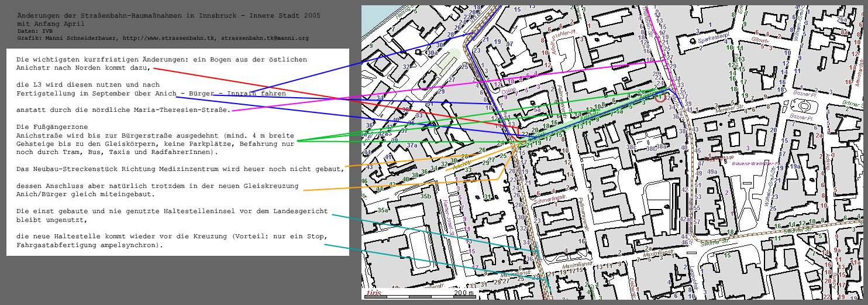Click the 'Die Fußgängerzone' heading text
The image size is (868, 305).
coord(51,126)
